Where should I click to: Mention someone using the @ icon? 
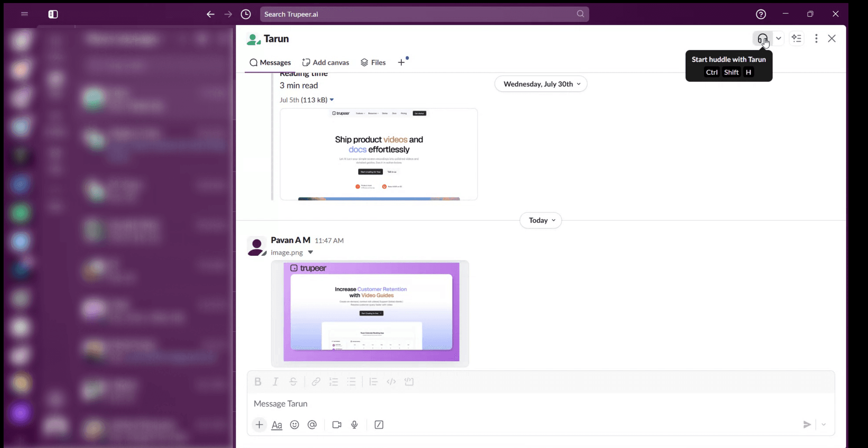(312, 425)
